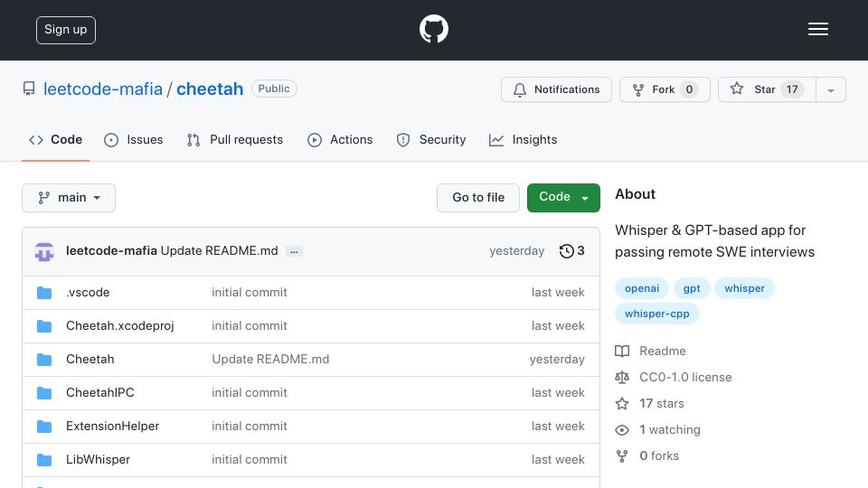Open .vscode initial commit message
The image size is (868, 488).
point(250,292)
